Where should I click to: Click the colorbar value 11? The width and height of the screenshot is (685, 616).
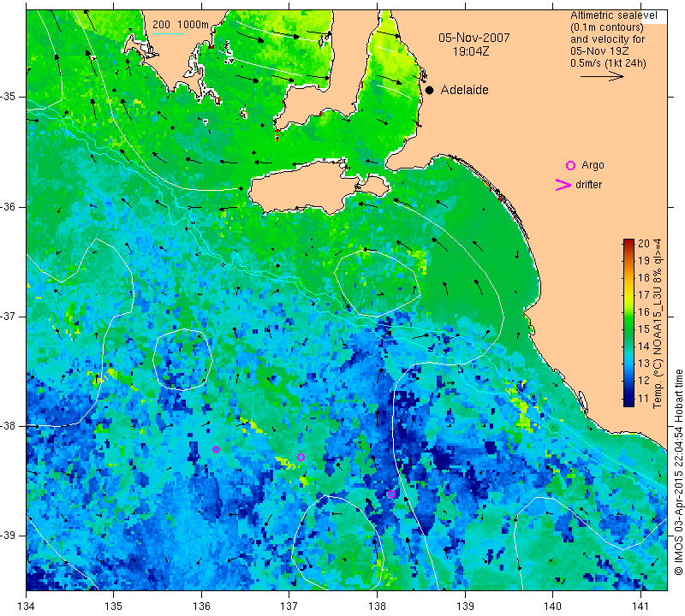[644, 398]
